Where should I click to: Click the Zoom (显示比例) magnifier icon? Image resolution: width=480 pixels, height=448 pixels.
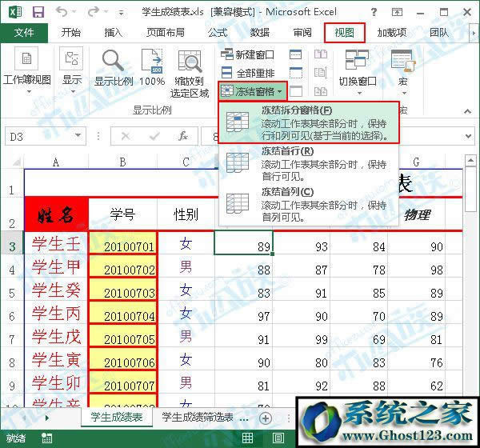point(113,62)
